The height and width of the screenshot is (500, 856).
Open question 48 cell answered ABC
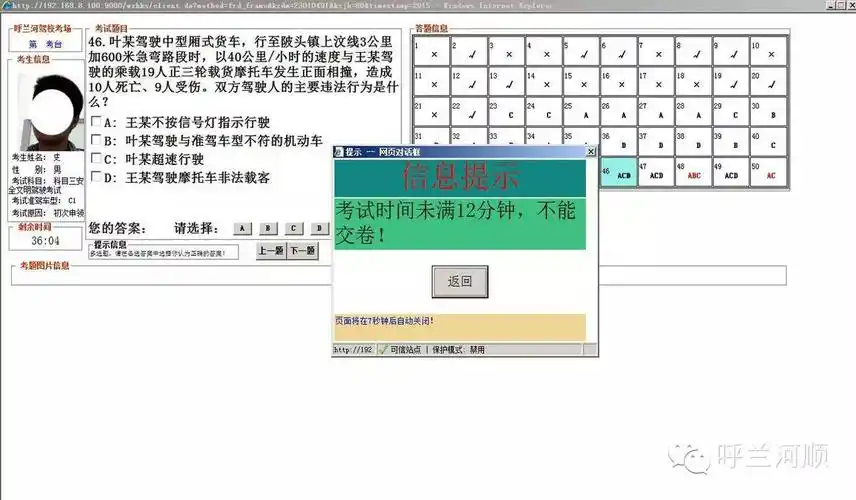click(x=693, y=172)
